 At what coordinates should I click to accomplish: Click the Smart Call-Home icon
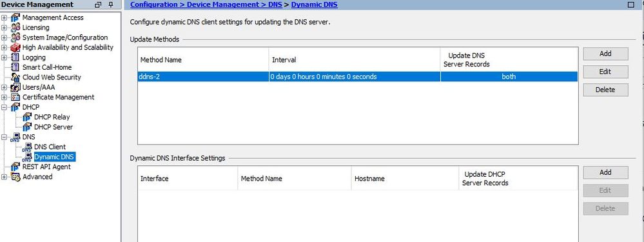tap(15, 67)
